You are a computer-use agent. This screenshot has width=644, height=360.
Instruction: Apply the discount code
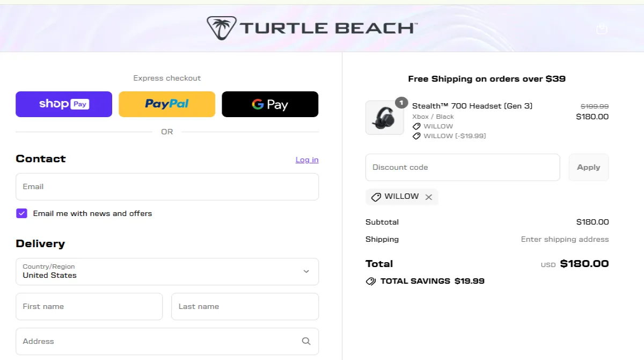(588, 167)
